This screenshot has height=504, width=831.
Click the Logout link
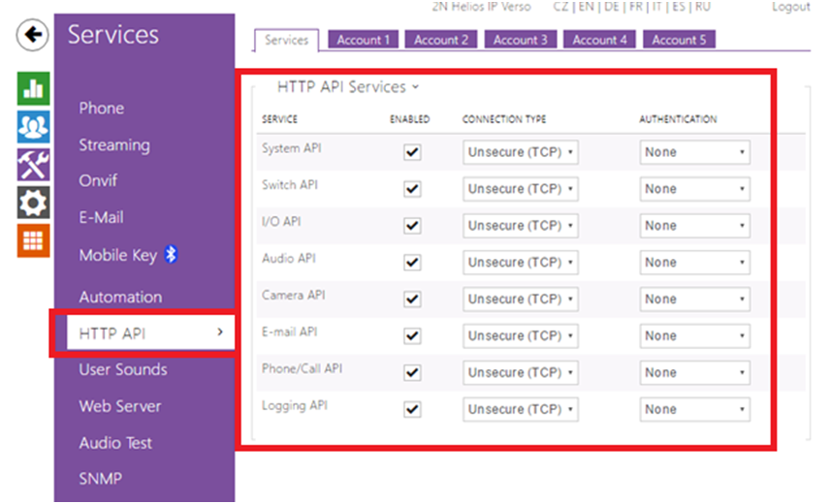[790, 7]
